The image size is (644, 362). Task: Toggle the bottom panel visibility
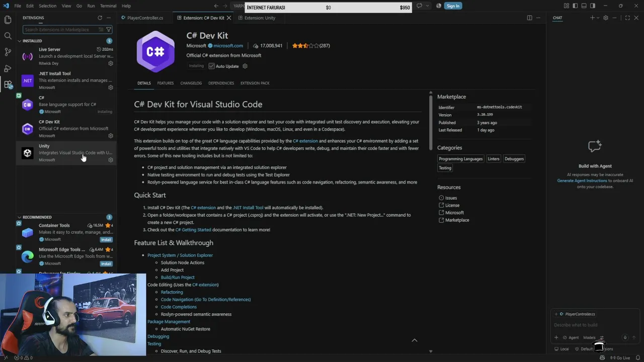click(584, 6)
